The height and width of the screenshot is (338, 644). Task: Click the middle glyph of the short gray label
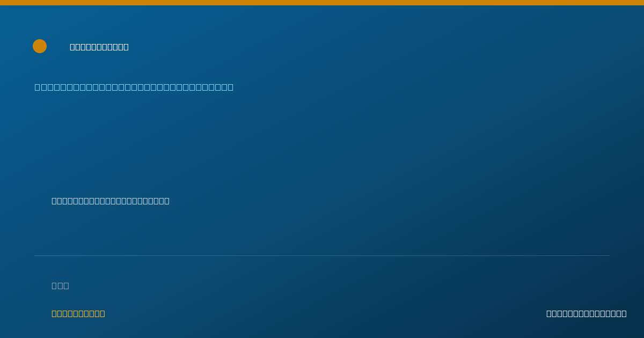click(x=60, y=285)
